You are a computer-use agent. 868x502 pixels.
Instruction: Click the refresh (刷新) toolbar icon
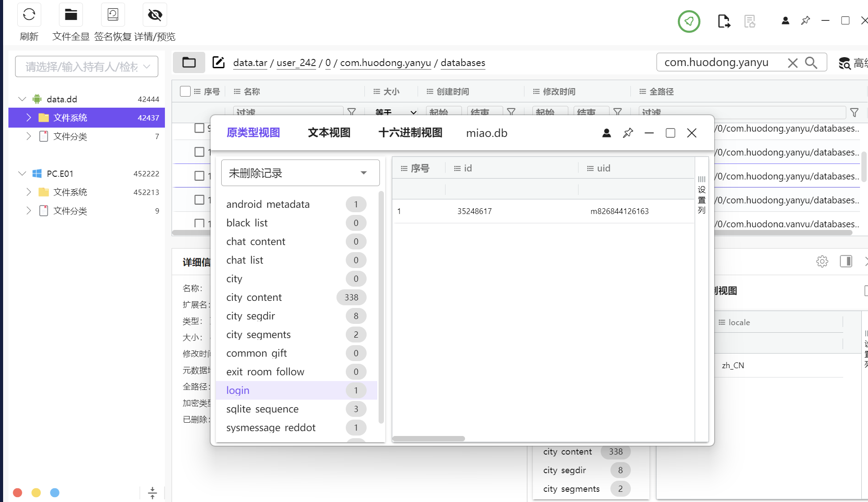tap(29, 15)
